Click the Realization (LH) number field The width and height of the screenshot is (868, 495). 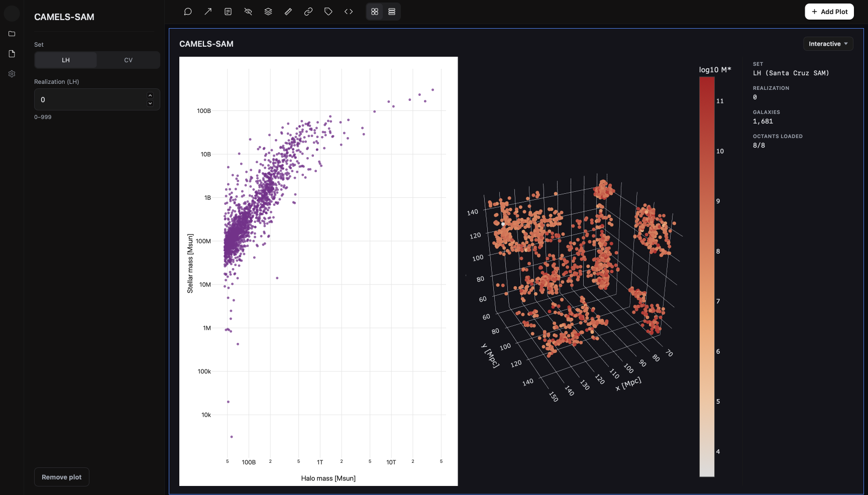click(x=97, y=99)
